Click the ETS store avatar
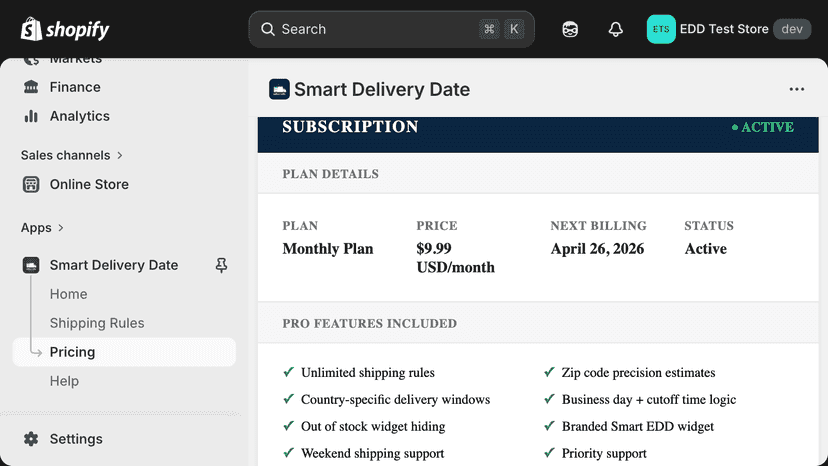This screenshot has width=828, height=466. coord(661,29)
